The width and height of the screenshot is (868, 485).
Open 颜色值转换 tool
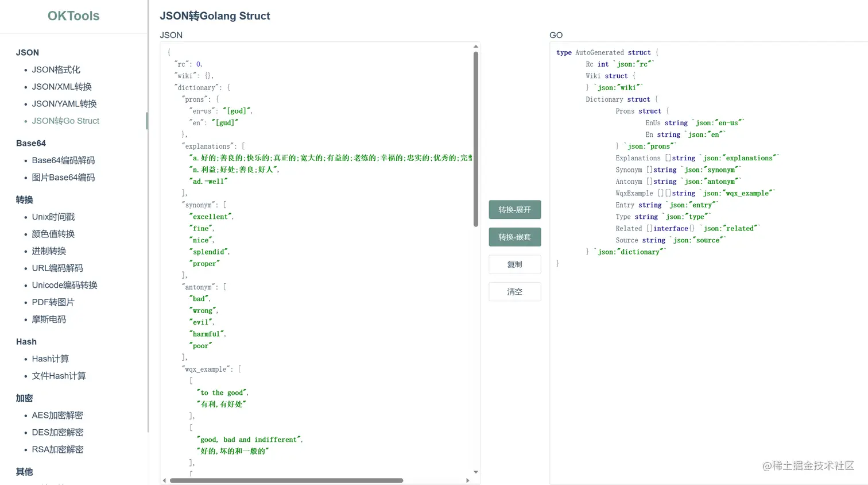53,234
